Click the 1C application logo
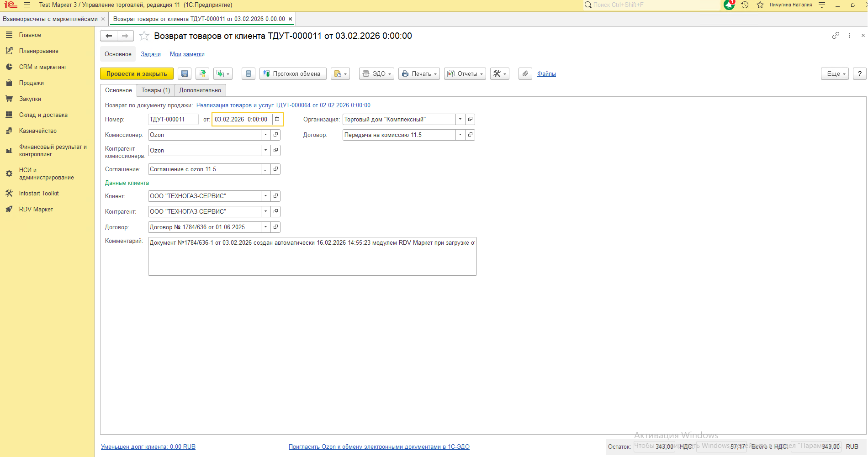The height and width of the screenshot is (457, 868). (11, 5)
